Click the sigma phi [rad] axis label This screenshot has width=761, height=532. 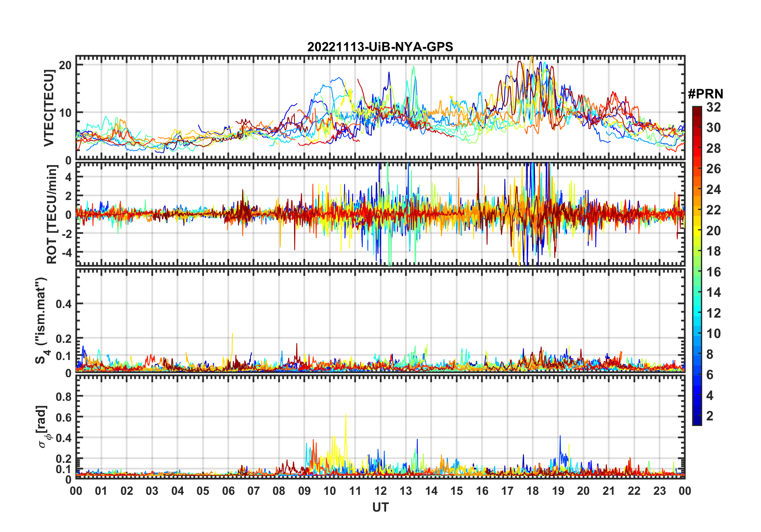(43, 427)
